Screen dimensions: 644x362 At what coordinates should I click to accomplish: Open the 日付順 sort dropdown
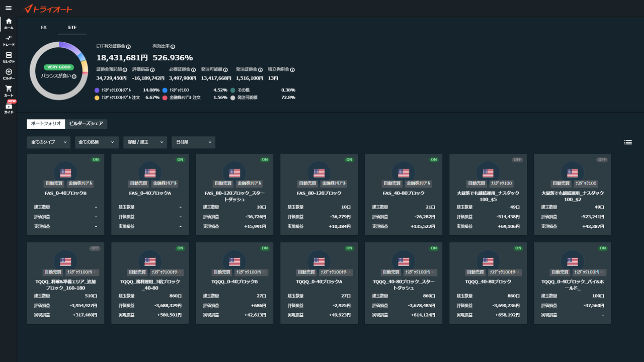coord(193,142)
